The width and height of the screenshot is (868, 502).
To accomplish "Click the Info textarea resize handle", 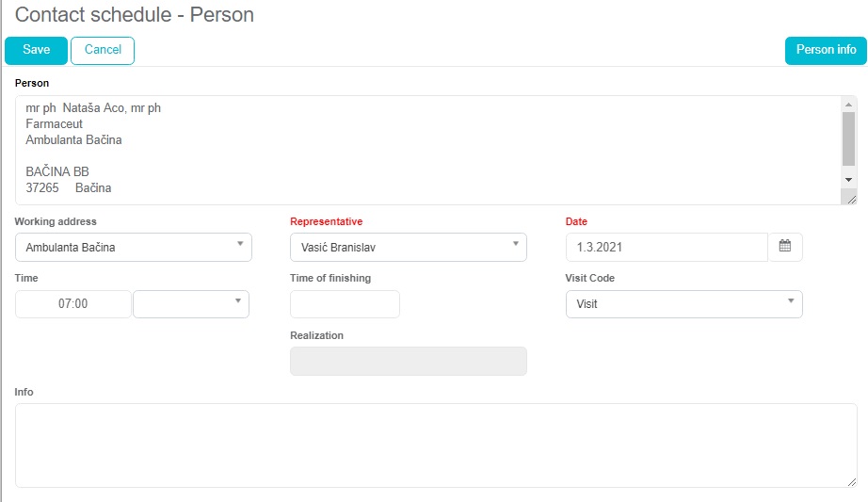I will 851,481.
